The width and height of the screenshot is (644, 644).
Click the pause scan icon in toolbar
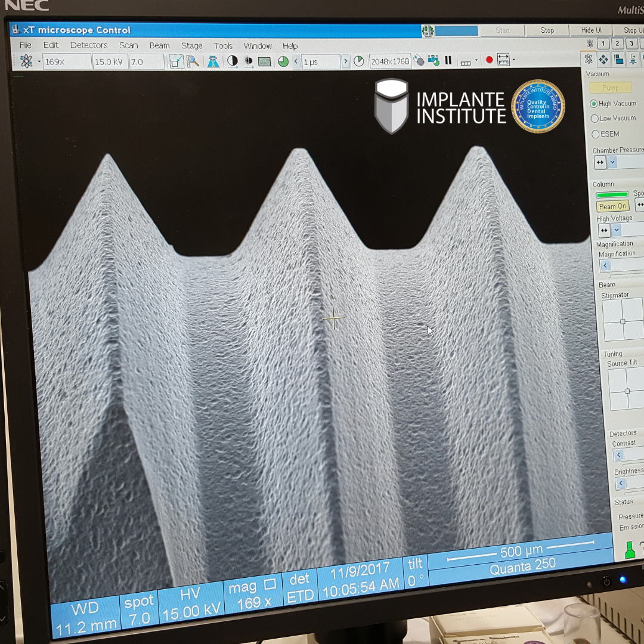[448, 60]
